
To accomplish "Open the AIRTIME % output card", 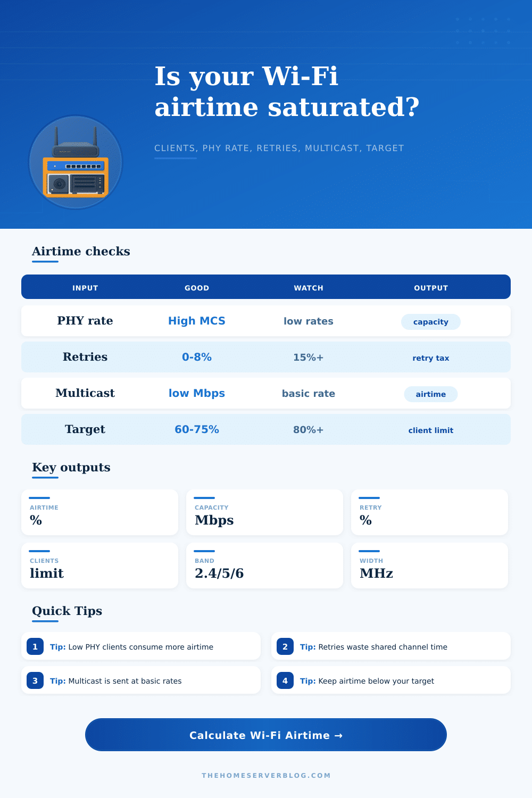I will click(x=99, y=512).
